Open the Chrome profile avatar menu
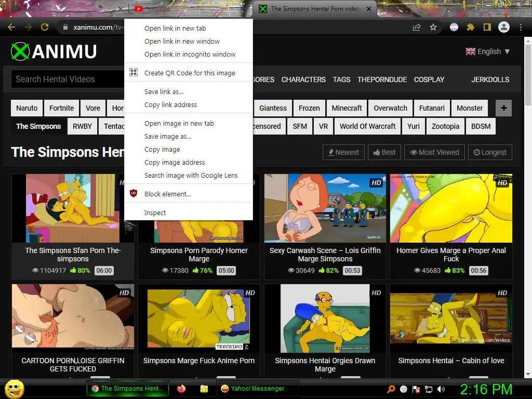 (504, 27)
